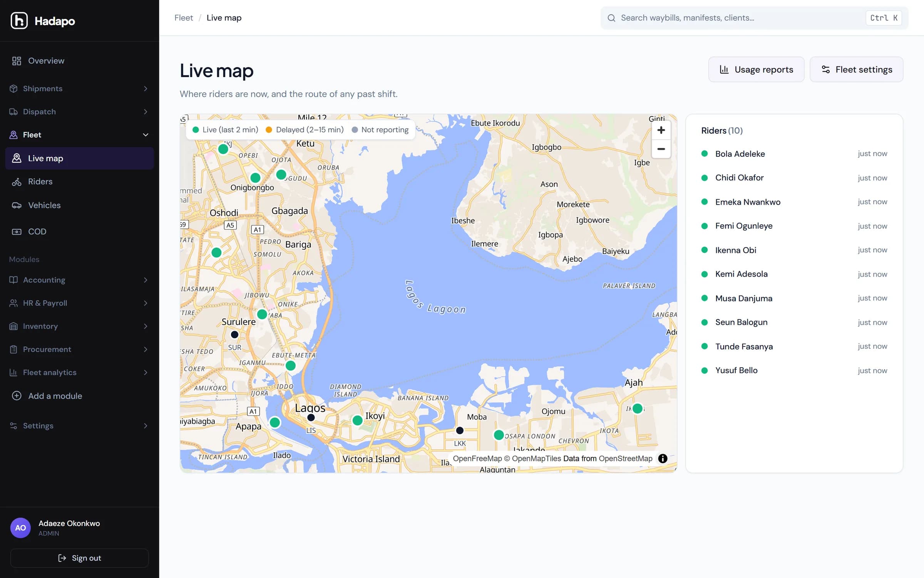This screenshot has height=578, width=924.
Task: Open the Overview page
Action: tap(79, 61)
